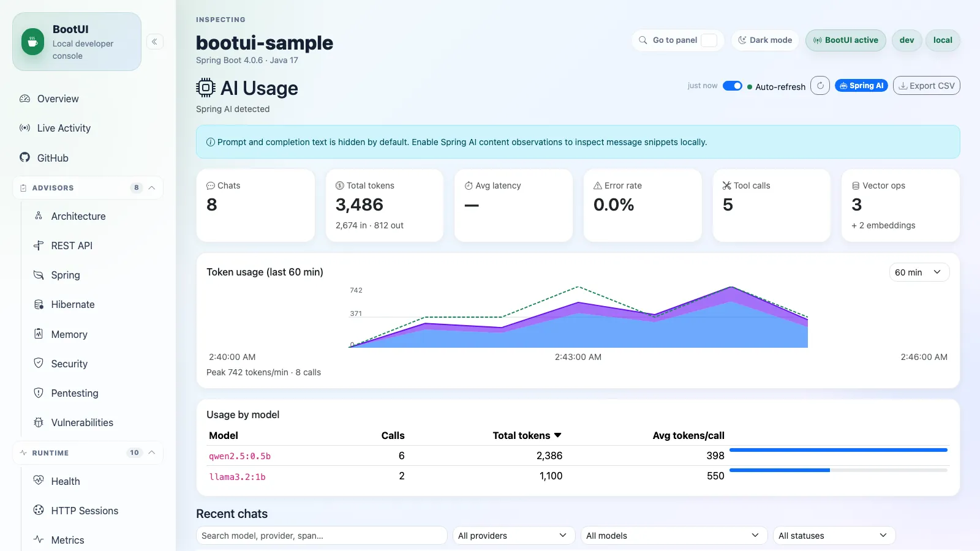Select Architecture in the sidebar
The image size is (980, 551).
[95, 216]
